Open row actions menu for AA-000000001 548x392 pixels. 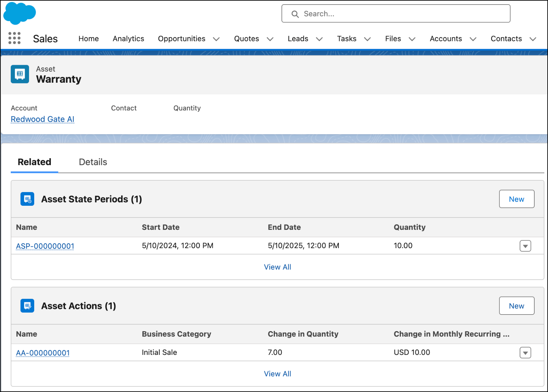pos(525,353)
